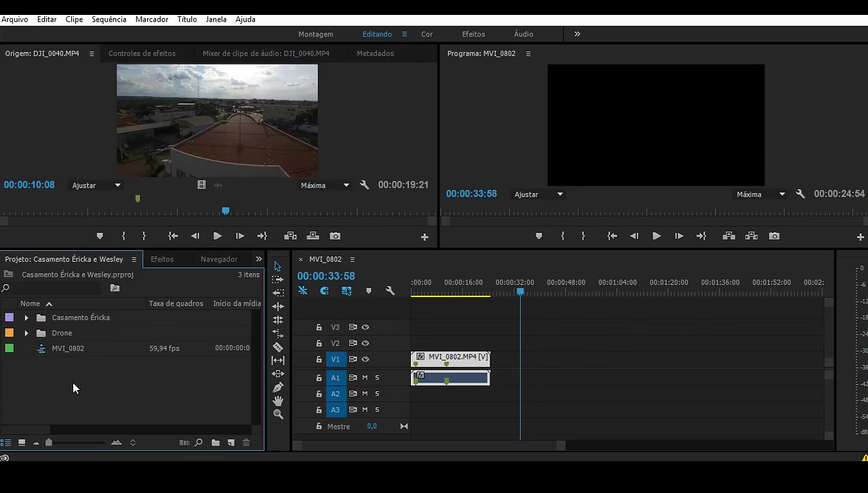Create new bin in Project panel
The width and height of the screenshot is (868, 493).
coord(216,443)
